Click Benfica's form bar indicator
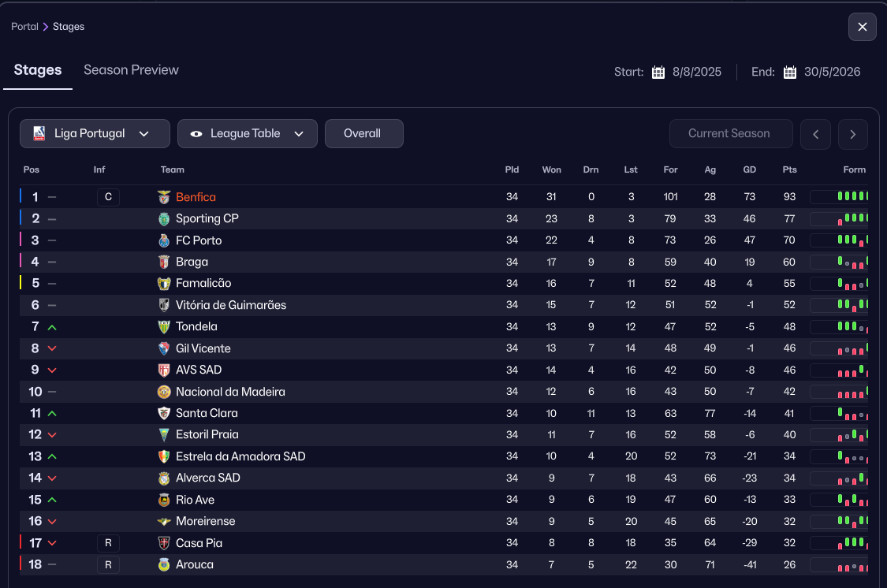Screen dimensions: 887x588 [x=839, y=197]
